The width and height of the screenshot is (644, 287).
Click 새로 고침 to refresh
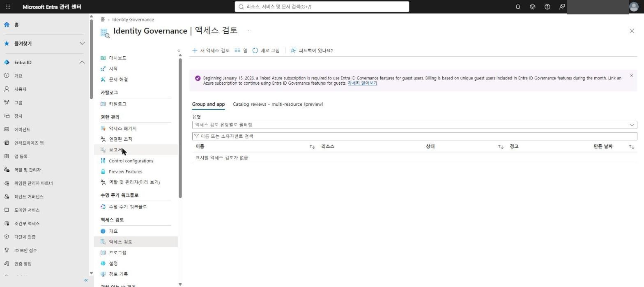266,51
